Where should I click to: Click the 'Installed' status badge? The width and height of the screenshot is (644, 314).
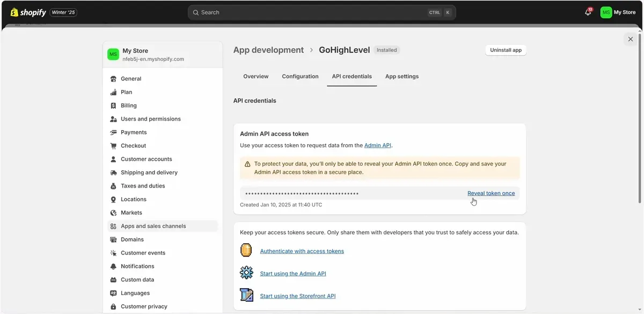(387, 50)
